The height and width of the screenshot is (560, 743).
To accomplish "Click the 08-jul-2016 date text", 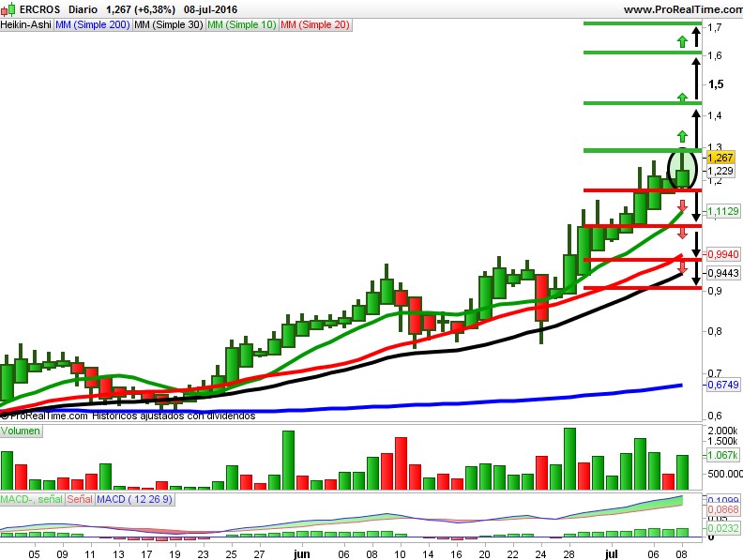I will [x=210, y=9].
